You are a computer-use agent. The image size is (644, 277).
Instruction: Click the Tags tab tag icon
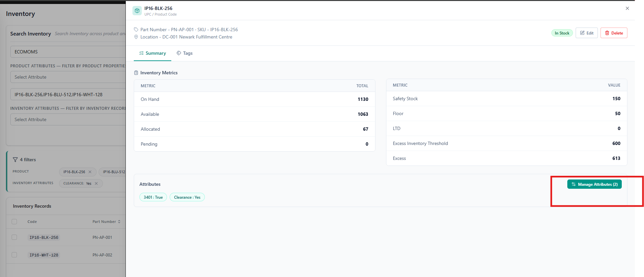click(x=179, y=53)
